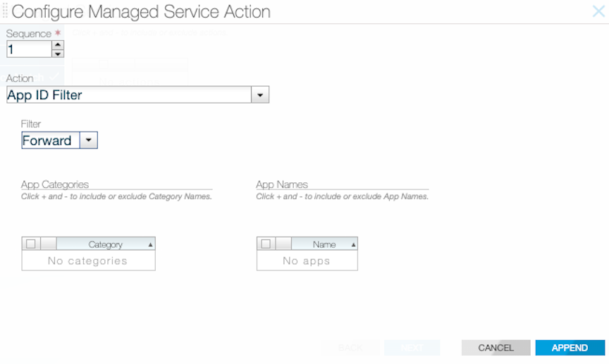Close the Configure Managed Service Action dialog
Image resolution: width=609 pixels, height=364 pixels.
598,11
